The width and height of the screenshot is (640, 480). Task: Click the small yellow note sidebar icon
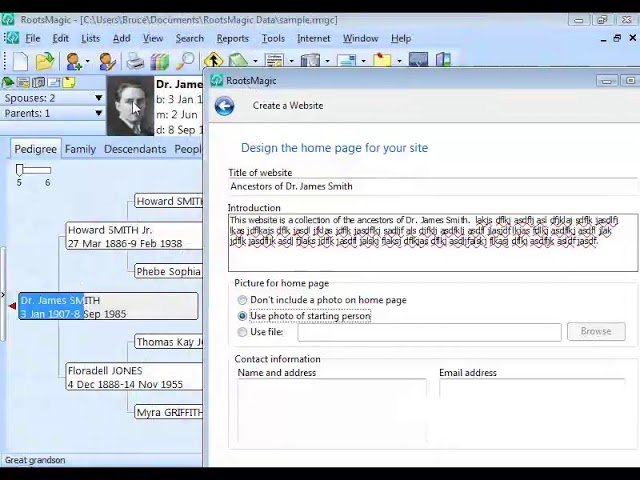tap(69, 82)
